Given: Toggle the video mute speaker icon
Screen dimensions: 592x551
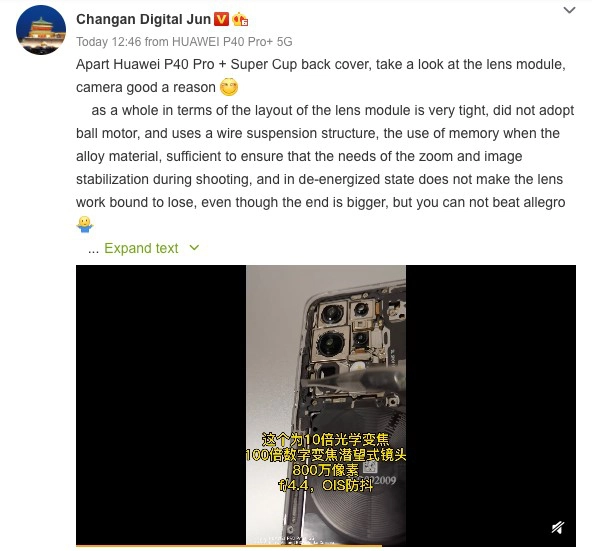Looking at the screenshot, I should [x=558, y=527].
